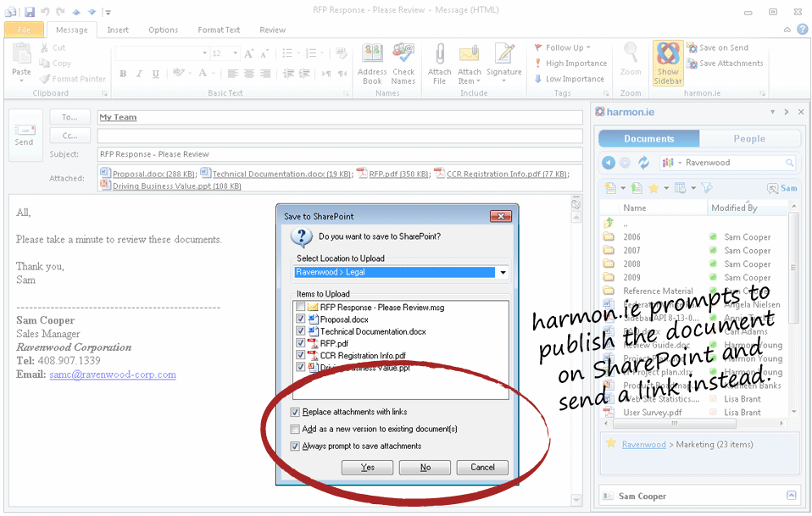Open the Ravenwood site dropdown in sidebar
The width and height of the screenshot is (812, 516).
[680, 163]
